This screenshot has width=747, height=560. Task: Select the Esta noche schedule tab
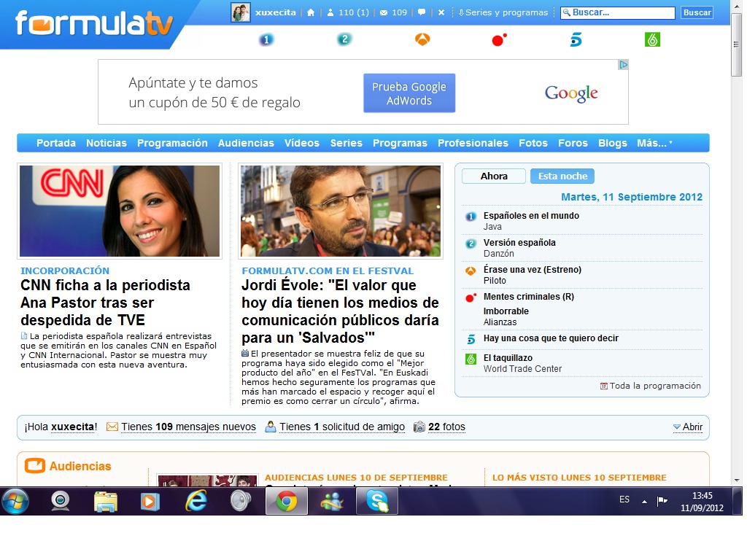562,176
